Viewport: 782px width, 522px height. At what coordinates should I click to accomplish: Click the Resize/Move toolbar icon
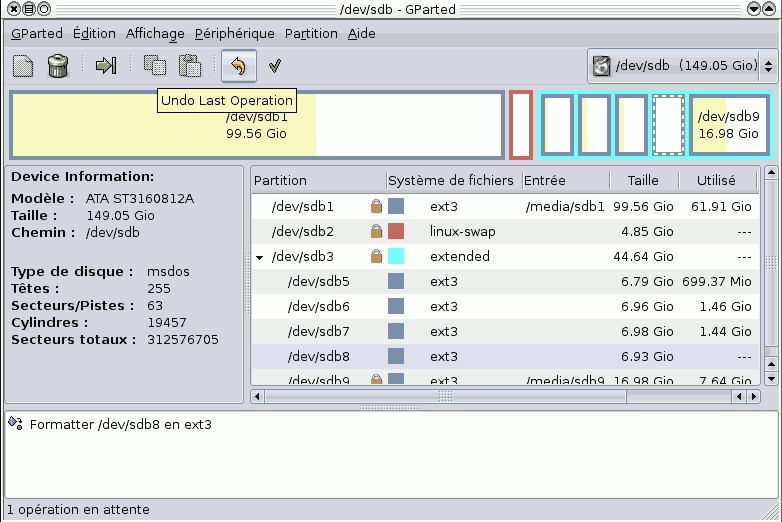(106, 67)
